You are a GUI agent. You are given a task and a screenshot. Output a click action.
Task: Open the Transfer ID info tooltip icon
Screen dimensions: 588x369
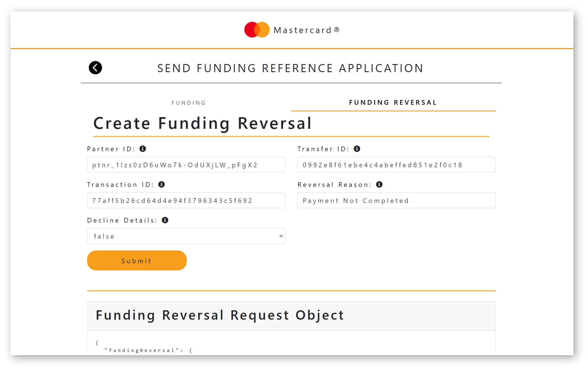tap(357, 148)
